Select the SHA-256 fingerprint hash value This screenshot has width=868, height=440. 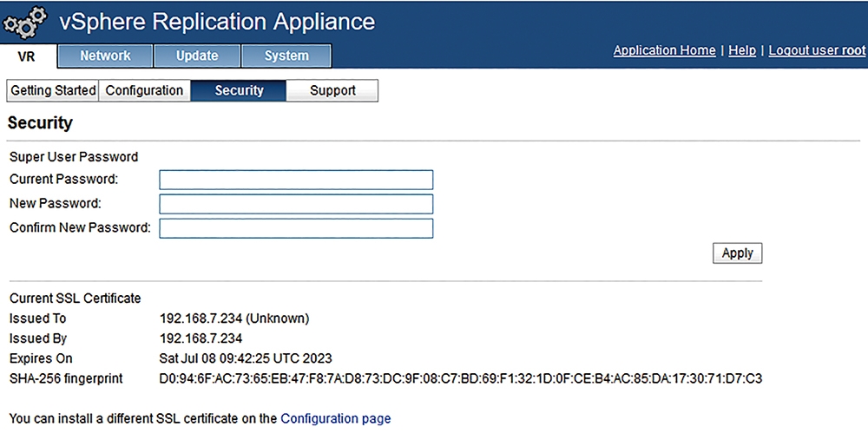[461, 379]
